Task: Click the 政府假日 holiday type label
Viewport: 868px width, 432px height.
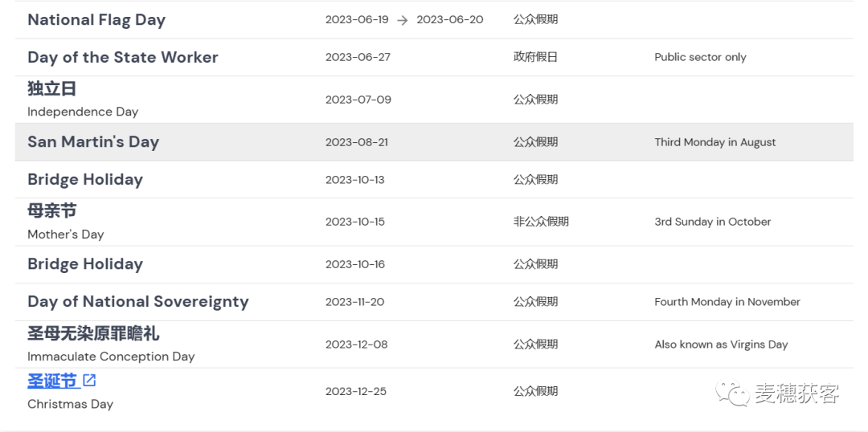Action: (x=535, y=57)
